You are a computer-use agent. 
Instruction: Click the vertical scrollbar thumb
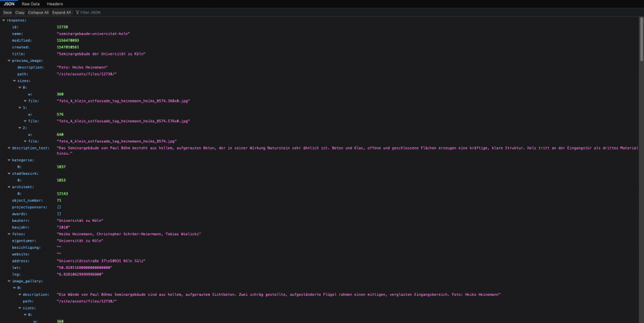click(x=641, y=39)
